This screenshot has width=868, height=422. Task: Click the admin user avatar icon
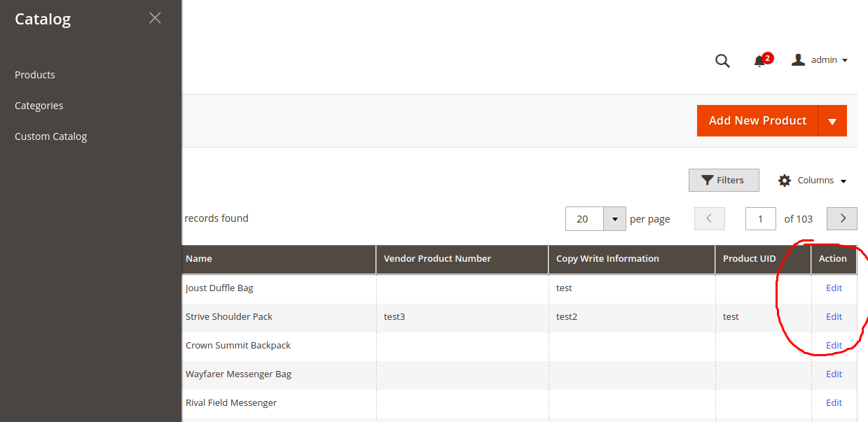tap(798, 60)
